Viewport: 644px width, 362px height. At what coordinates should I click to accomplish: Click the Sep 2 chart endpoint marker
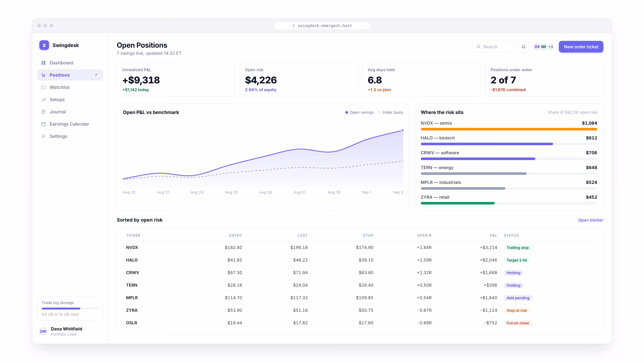point(402,130)
